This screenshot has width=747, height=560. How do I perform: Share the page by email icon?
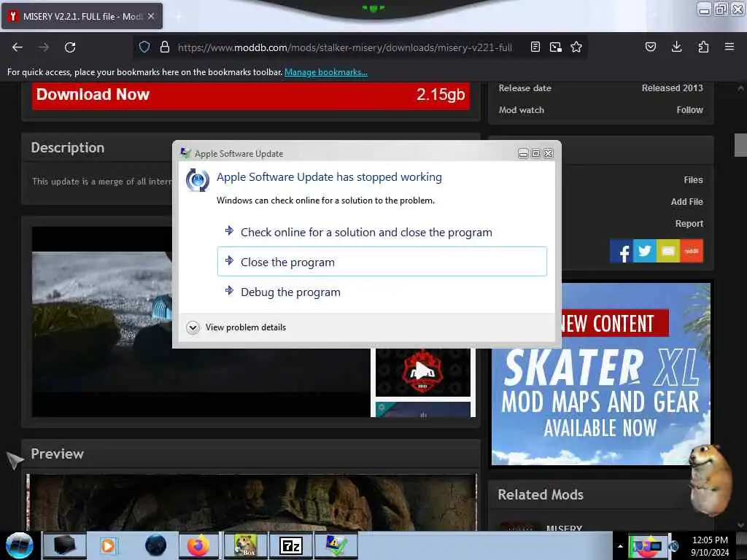[x=668, y=251]
